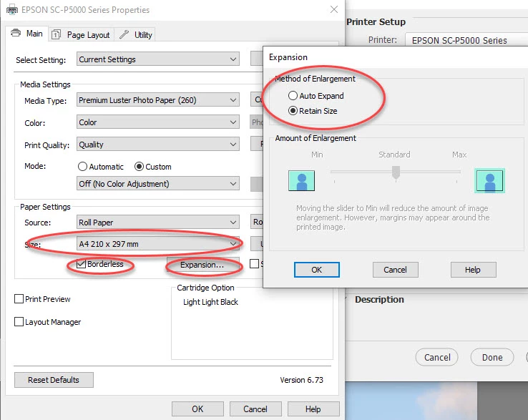Screen dimensions: 528x420
Task: Click Done in the Printer Setup window
Action: [x=492, y=357]
